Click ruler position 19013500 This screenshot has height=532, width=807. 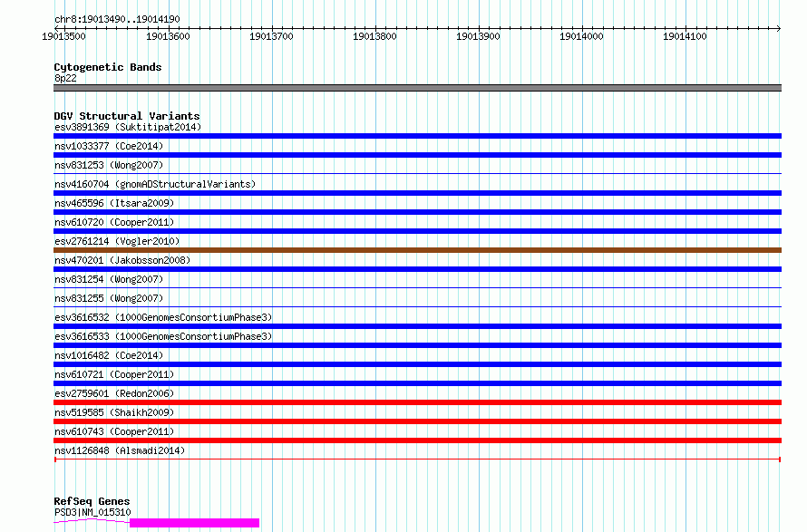(x=63, y=36)
